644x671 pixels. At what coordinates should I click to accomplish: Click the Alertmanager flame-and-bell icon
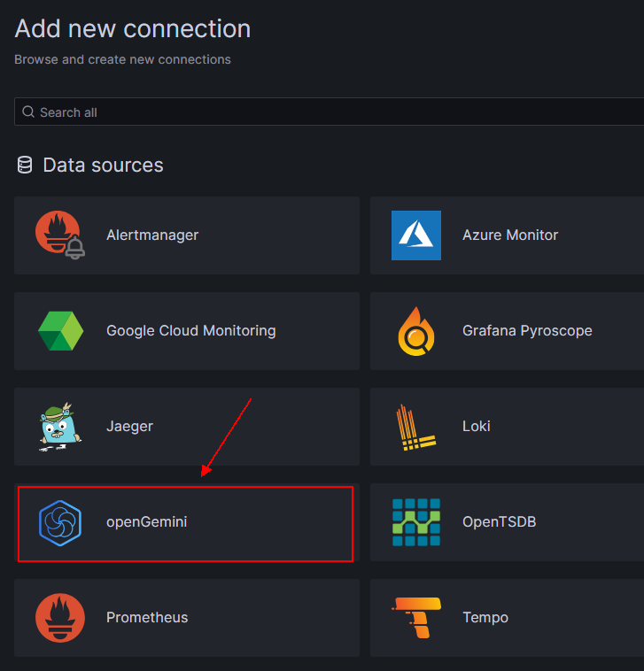click(x=60, y=235)
